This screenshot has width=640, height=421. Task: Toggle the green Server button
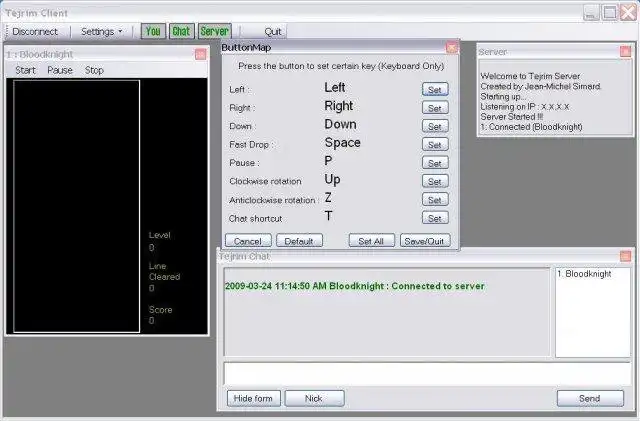pos(215,31)
